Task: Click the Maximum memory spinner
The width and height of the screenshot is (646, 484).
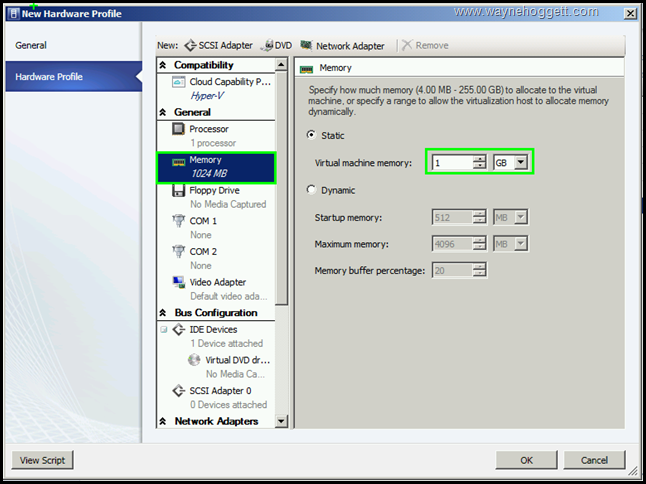Action: [479, 244]
